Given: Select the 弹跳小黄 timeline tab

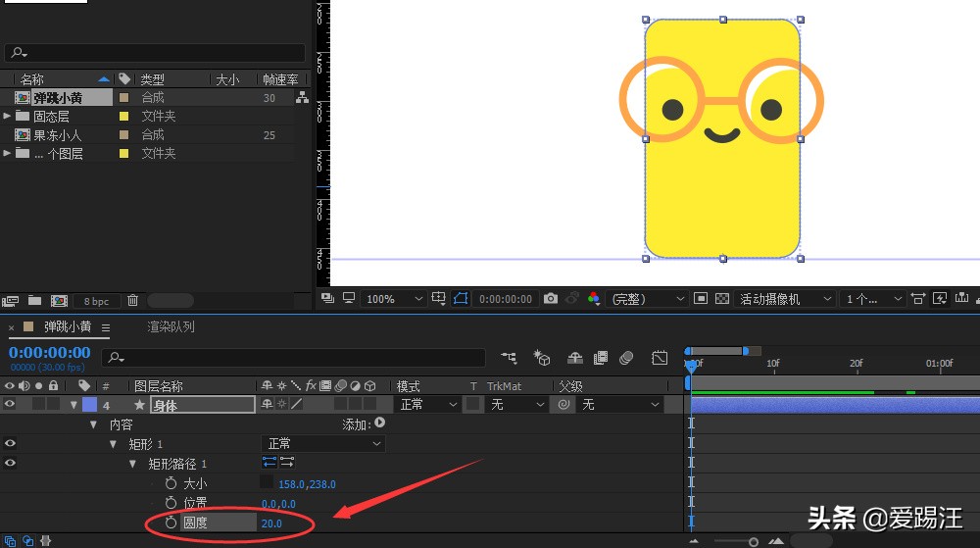Looking at the screenshot, I should point(68,326).
